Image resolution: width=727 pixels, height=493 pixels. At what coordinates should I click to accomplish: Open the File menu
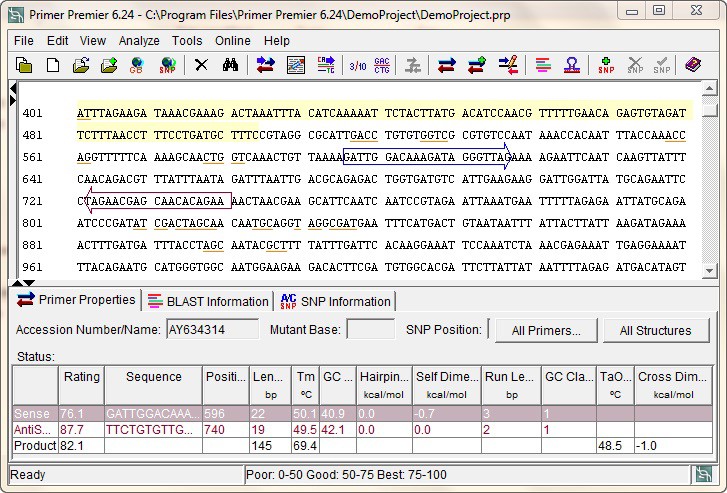click(x=24, y=41)
